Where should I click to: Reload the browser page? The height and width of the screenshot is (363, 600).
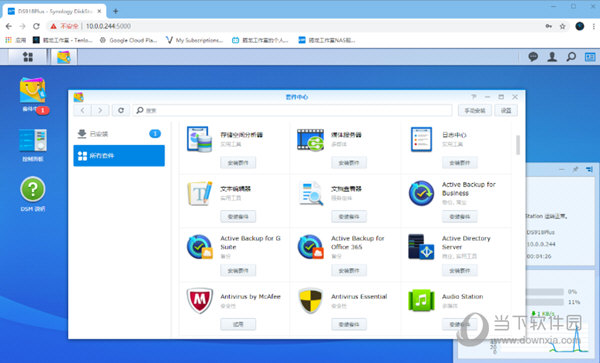[36, 26]
